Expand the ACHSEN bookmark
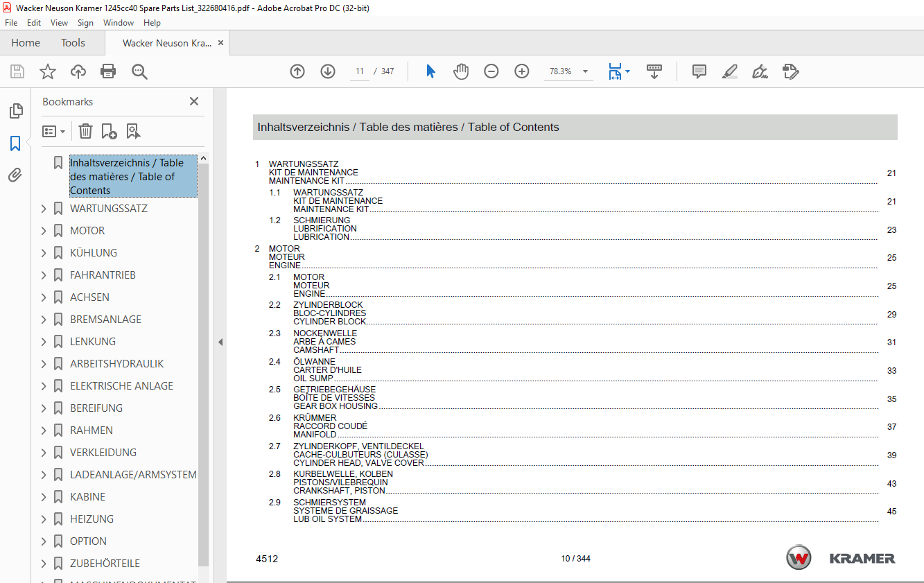924x583 pixels. [x=44, y=297]
